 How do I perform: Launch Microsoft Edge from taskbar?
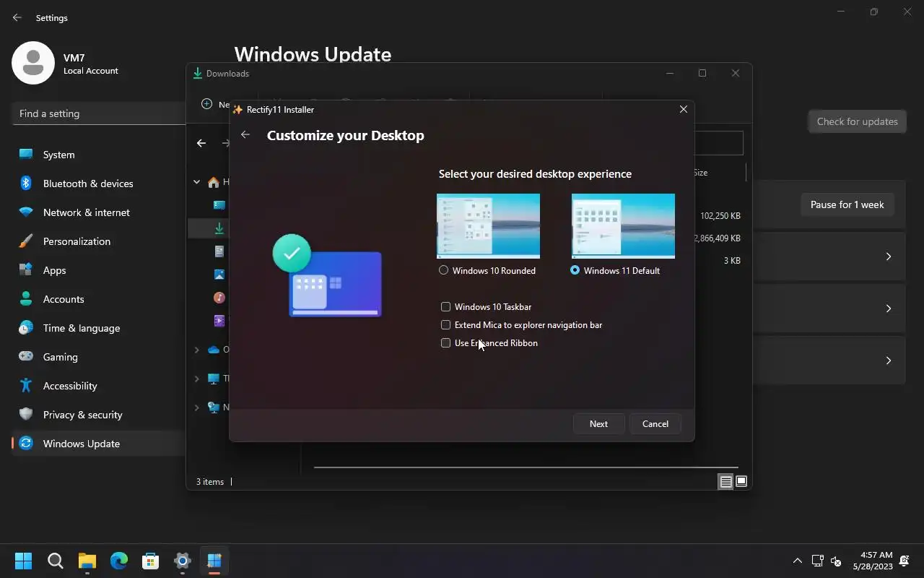tap(118, 561)
